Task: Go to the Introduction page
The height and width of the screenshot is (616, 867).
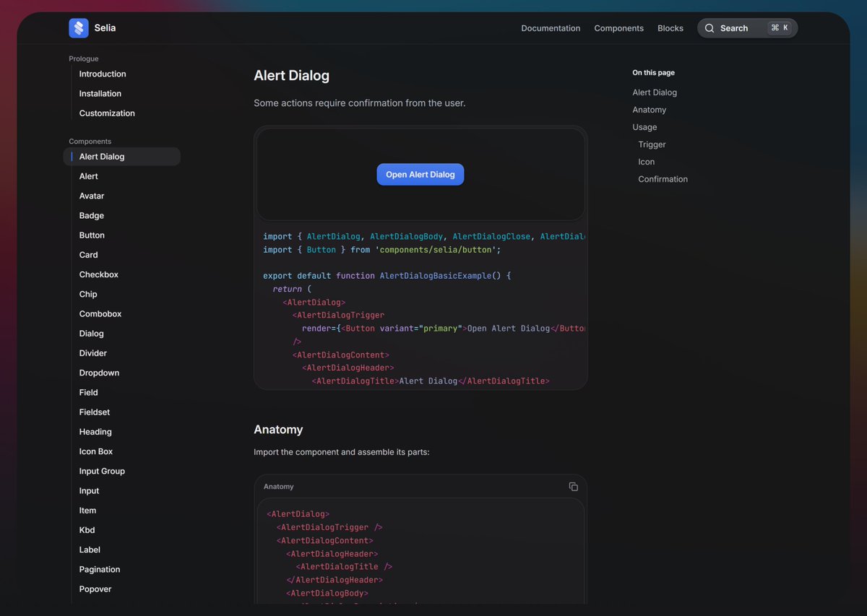Action: click(x=103, y=74)
